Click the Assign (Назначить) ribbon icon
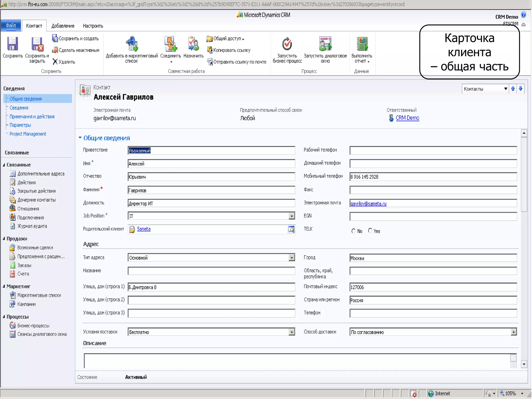 pos(193,44)
